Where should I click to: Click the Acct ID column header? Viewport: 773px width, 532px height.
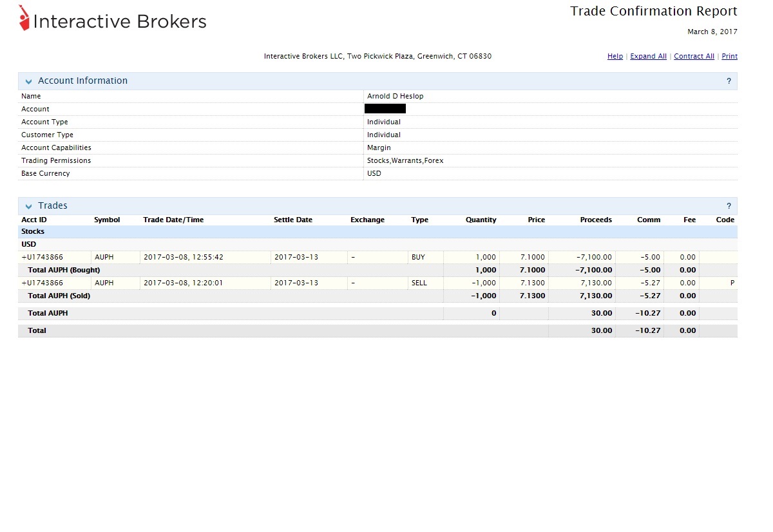click(34, 220)
